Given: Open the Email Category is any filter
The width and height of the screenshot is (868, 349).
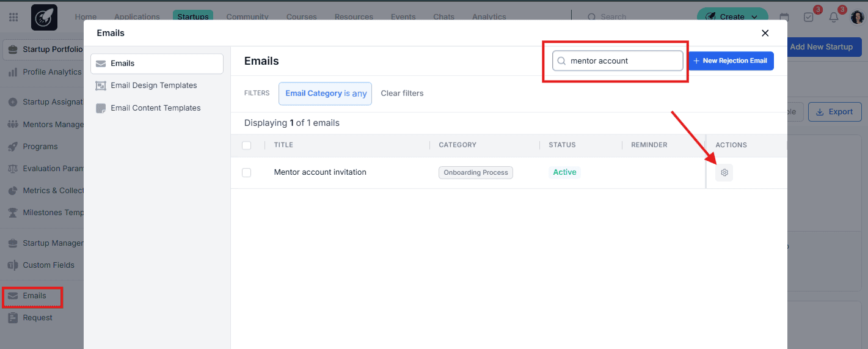Looking at the screenshot, I should pyautogui.click(x=326, y=94).
